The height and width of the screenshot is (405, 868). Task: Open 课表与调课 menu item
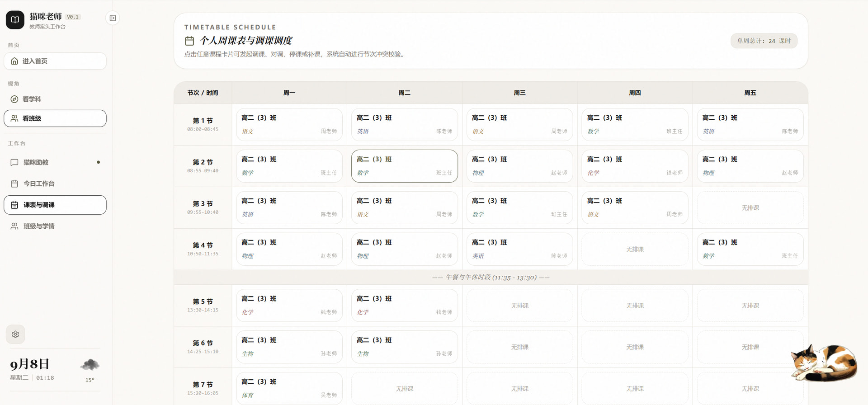[x=55, y=205]
